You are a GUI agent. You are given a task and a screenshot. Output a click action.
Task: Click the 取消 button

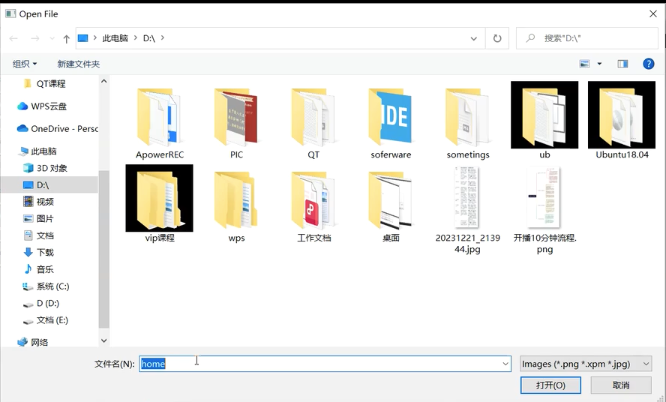click(621, 385)
